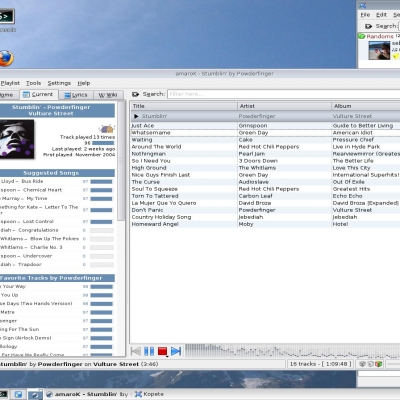
Task: Open File menu in Kopete window
Action: click(365, 15)
